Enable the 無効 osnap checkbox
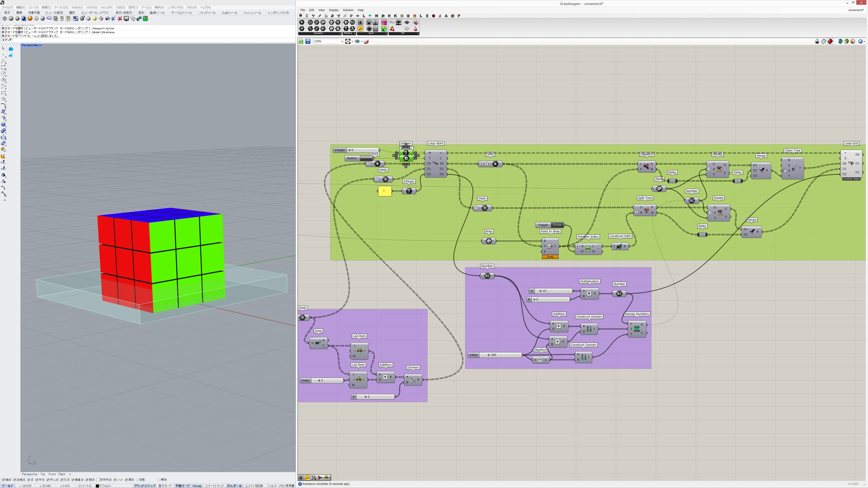The image size is (868, 488). (x=159, y=480)
